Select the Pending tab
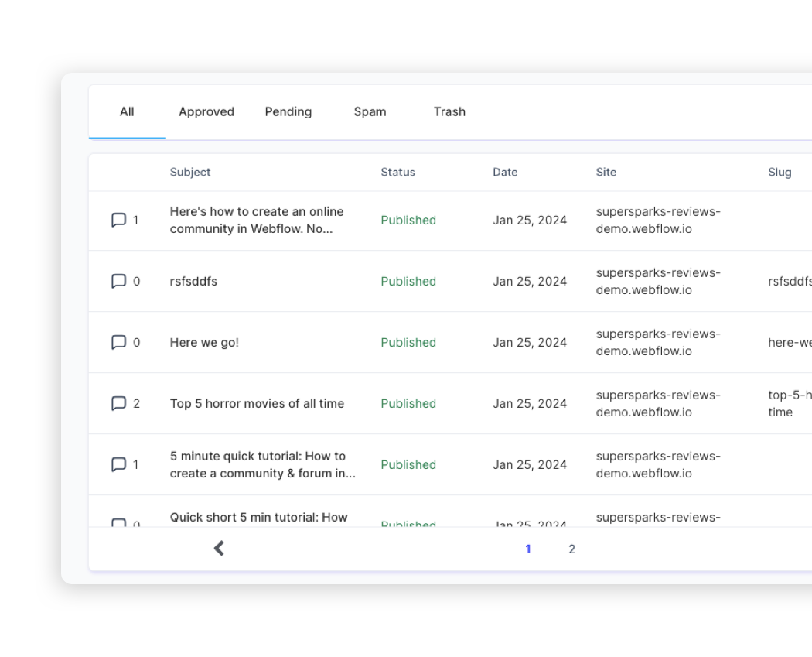Viewport: 812px width, 657px height. pyautogui.click(x=288, y=111)
